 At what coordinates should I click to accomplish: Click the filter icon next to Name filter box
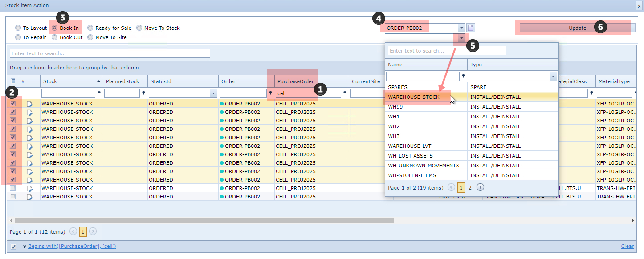tap(464, 76)
